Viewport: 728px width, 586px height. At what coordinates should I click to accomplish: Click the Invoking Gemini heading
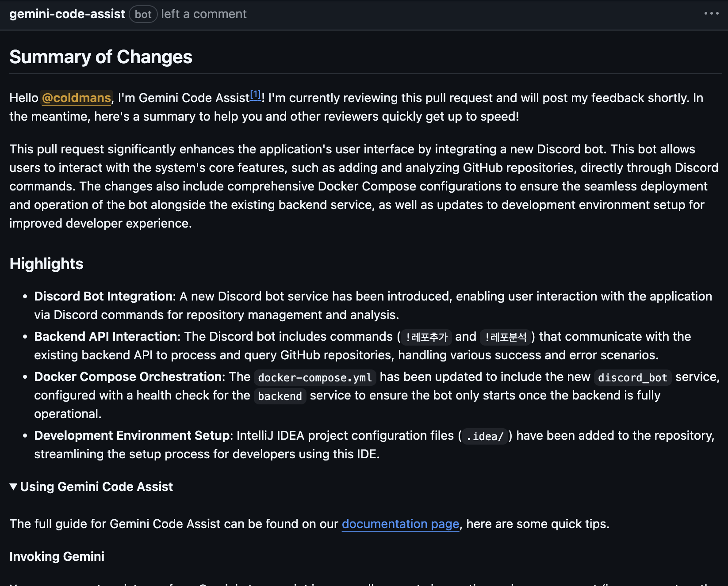pyautogui.click(x=57, y=556)
